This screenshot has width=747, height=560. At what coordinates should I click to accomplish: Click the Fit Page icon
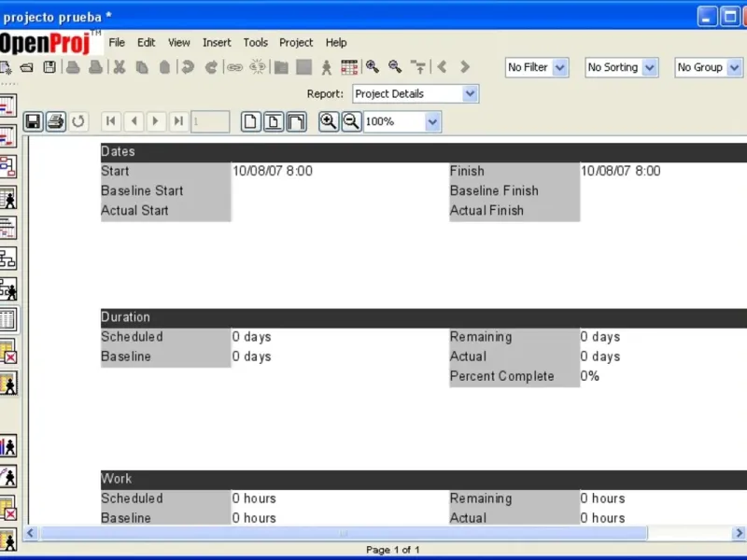[274, 121]
